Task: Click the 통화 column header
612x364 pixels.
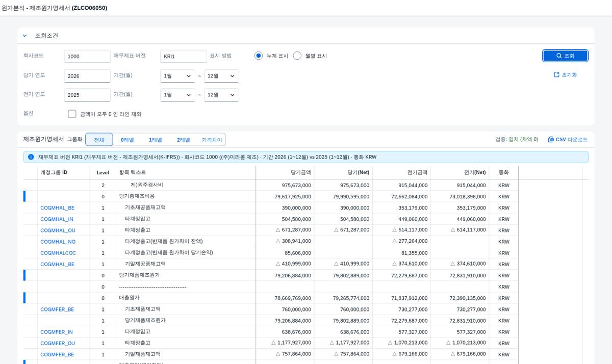Action: click(504, 173)
